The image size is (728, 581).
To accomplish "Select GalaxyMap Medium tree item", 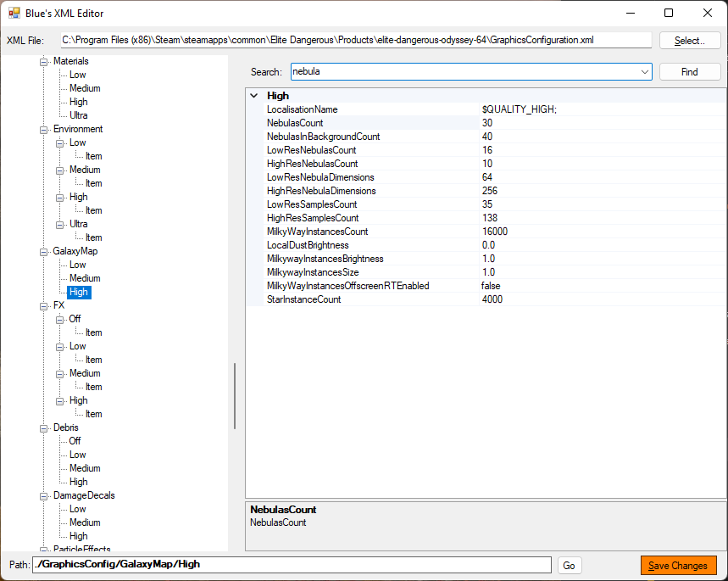I will click(85, 278).
